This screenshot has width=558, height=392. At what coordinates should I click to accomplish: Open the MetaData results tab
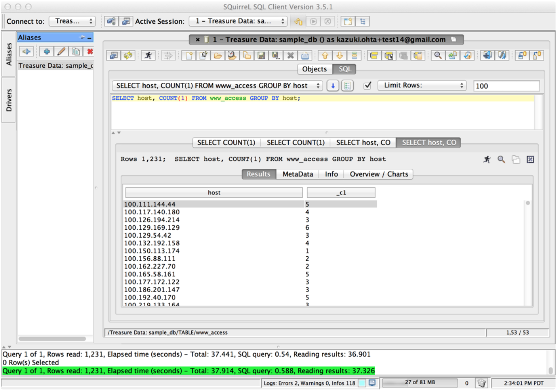[297, 174]
